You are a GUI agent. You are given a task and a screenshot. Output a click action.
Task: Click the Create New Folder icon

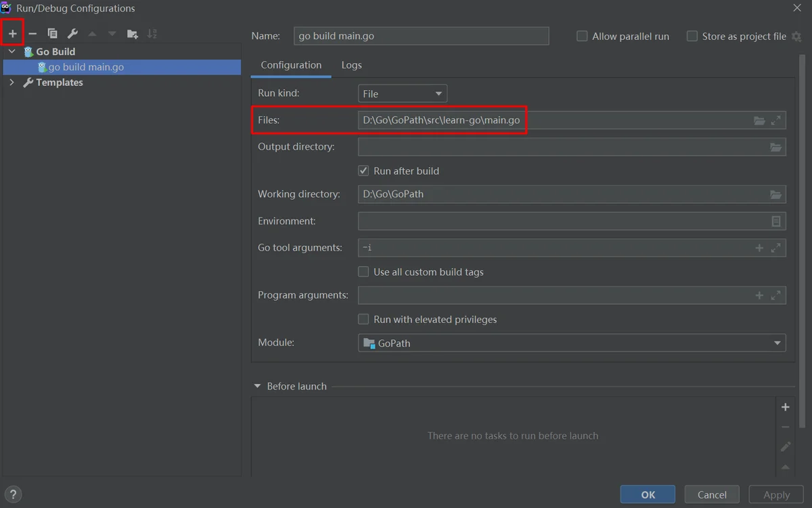[133, 33]
